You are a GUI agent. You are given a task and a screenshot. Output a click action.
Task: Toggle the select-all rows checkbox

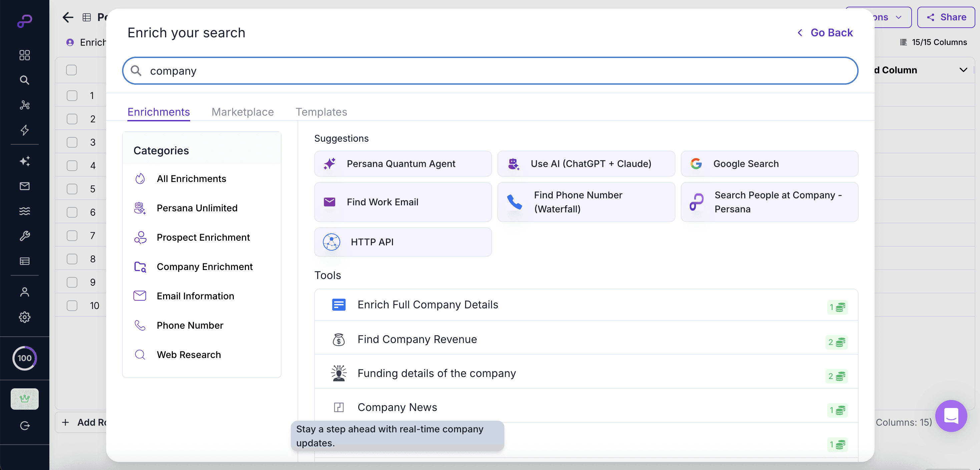[71, 70]
